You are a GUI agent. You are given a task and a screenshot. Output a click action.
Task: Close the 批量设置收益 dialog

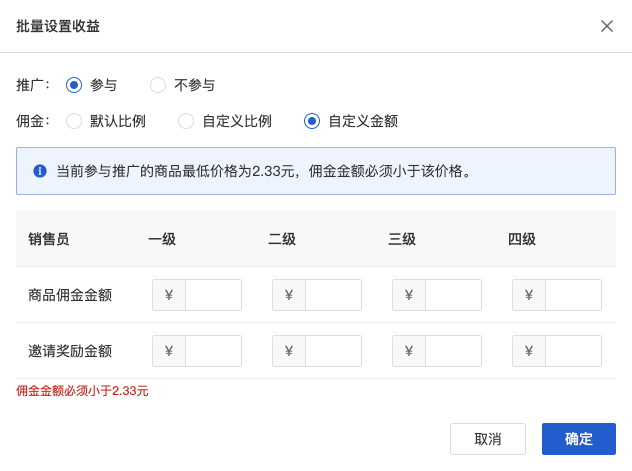click(x=607, y=26)
